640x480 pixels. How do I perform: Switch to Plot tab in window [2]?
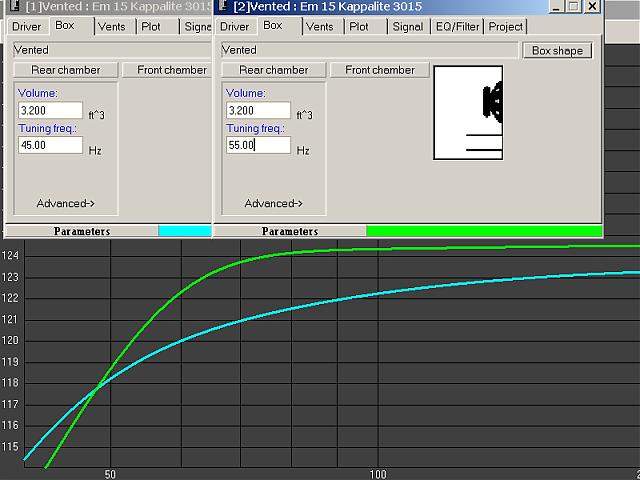point(359,27)
